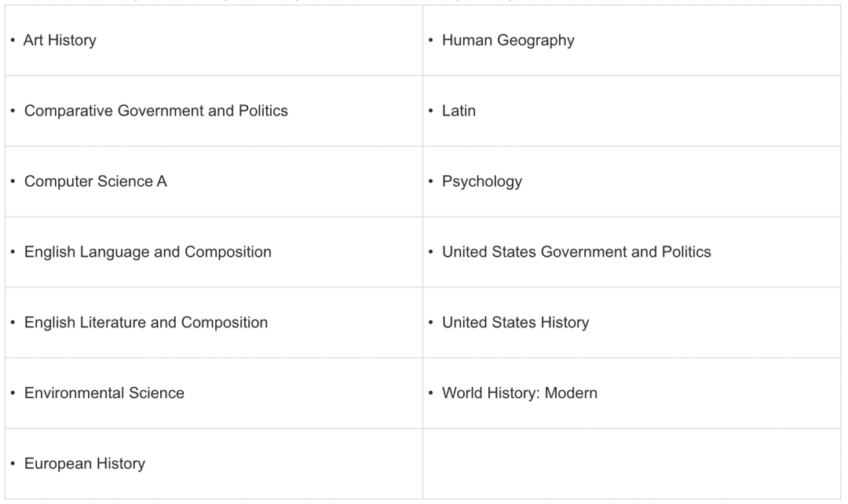848x504 pixels.
Task: Select the United States History item
Action: click(515, 323)
